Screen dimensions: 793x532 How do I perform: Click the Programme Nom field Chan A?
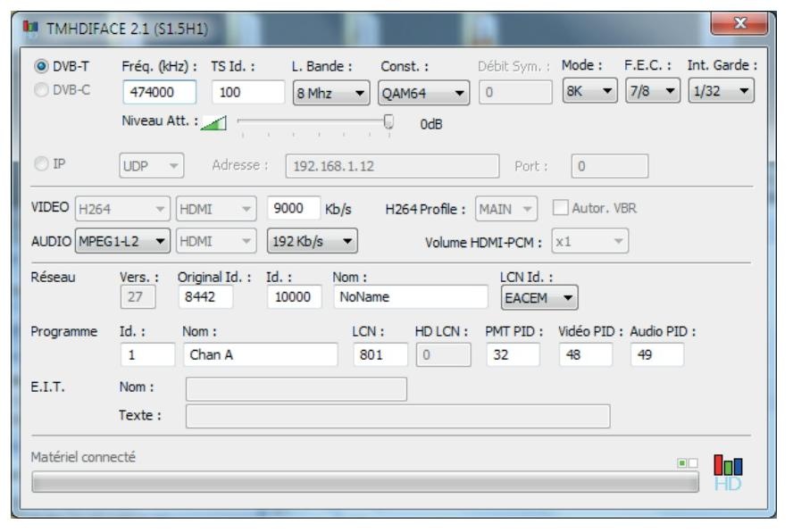[x=261, y=354]
